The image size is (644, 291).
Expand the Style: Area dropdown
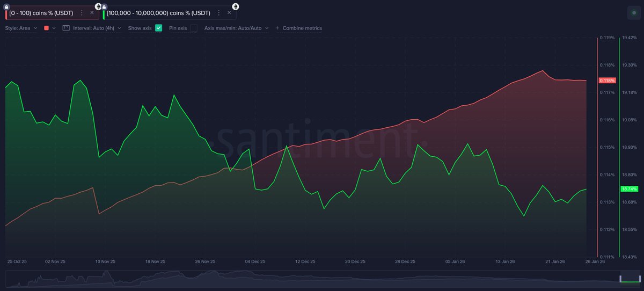[x=21, y=27]
